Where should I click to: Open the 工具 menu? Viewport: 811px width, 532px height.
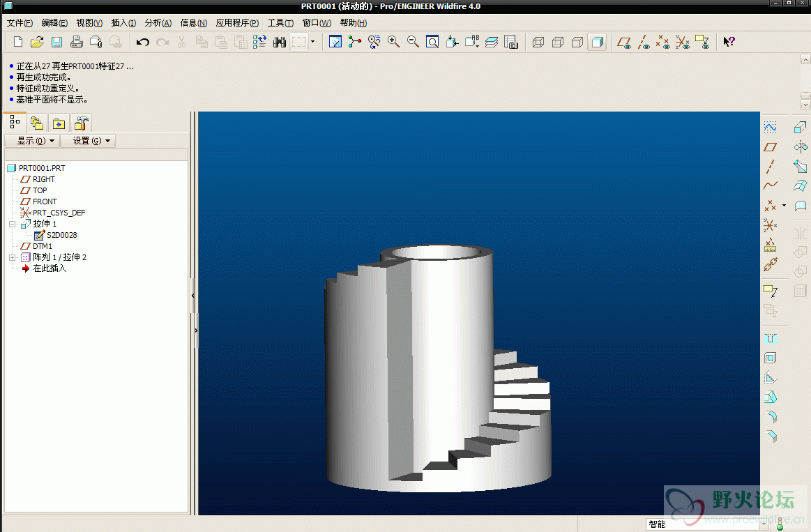(280, 23)
